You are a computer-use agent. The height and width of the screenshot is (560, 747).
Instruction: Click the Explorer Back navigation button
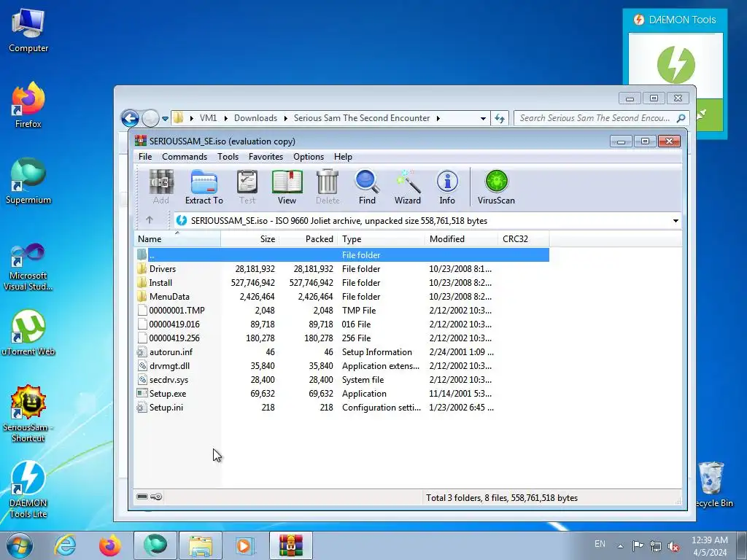[130, 118]
